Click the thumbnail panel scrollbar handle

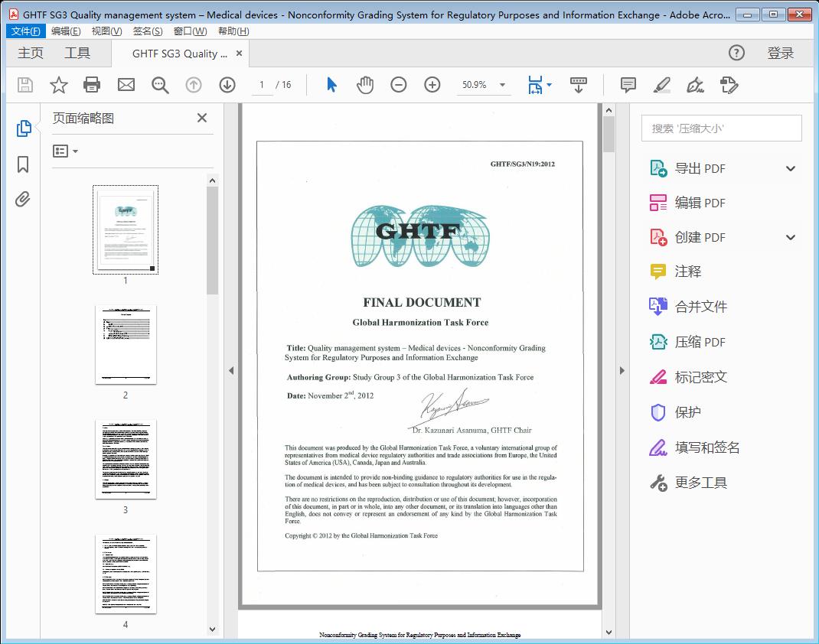(212, 241)
